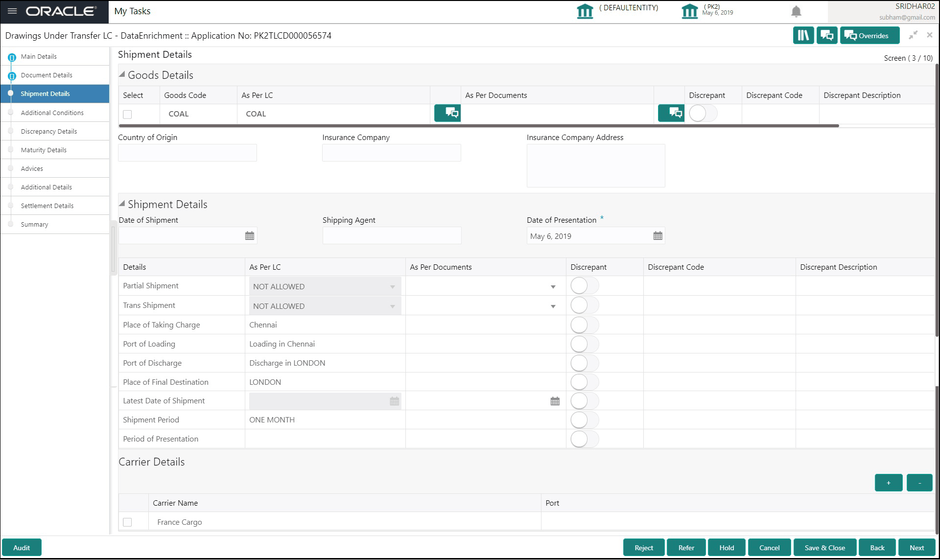Open the Trans Shipment As Per Documents dropdown

pos(553,305)
